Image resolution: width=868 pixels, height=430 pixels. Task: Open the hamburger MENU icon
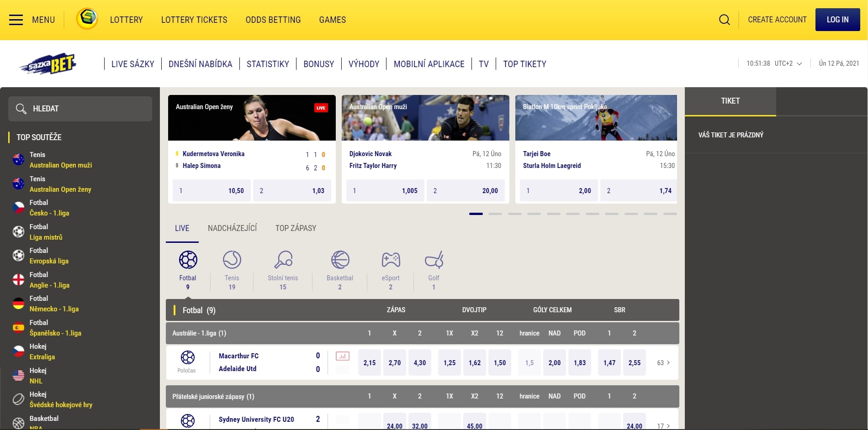point(16,20)
